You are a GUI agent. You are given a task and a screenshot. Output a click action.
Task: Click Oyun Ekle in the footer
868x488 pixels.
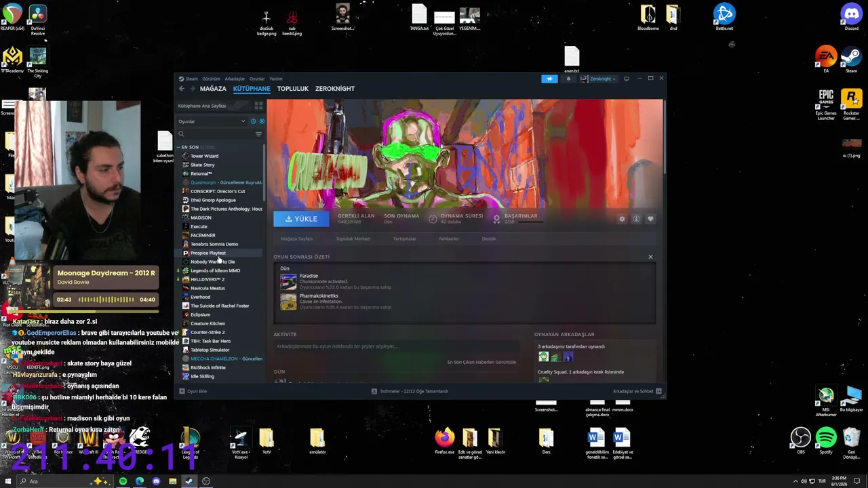[x=193, y=391]
